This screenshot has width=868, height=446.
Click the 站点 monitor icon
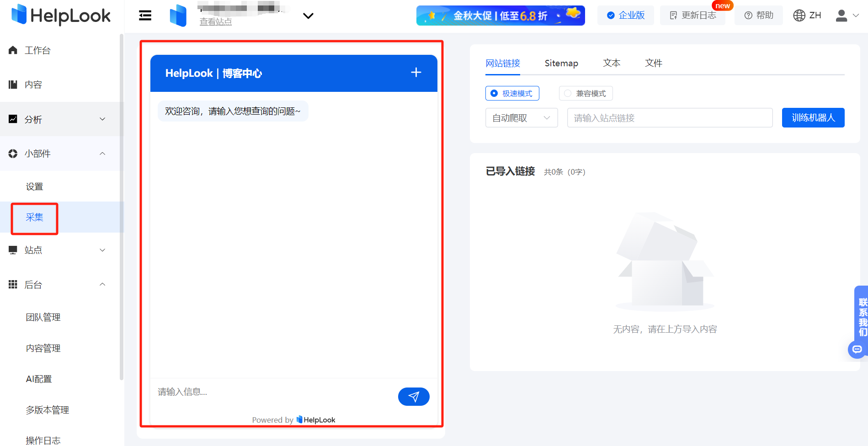(x=13, y=250)
